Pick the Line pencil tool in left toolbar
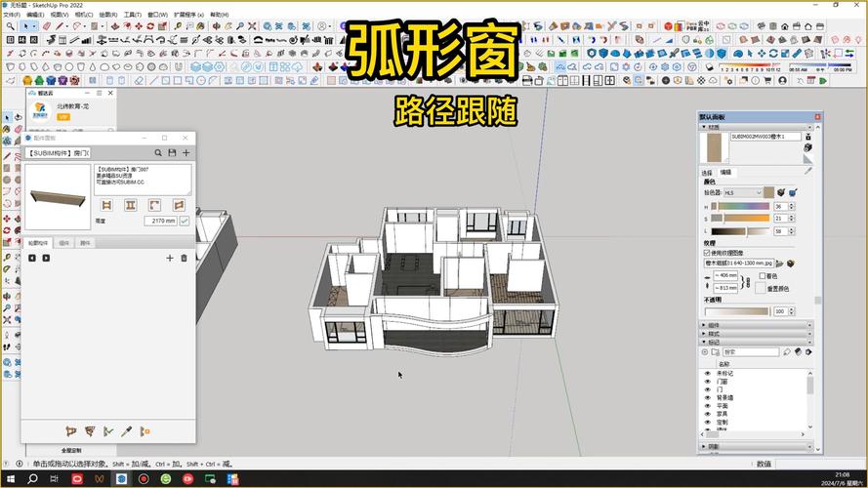This screenshot has width=868, height=488. coord(7,156)
